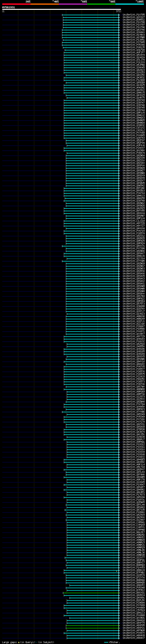Click the label UniRef100_Q9ZRI4

tap(133, 595)
